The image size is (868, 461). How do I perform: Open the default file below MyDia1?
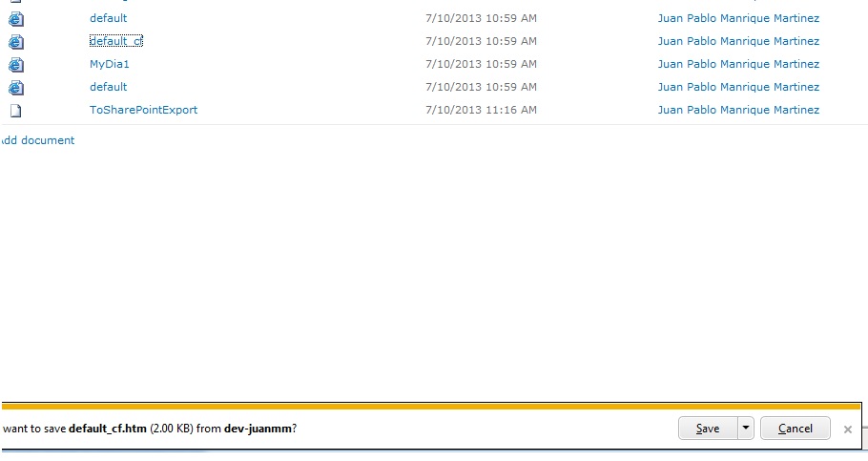tap(108, 87)
